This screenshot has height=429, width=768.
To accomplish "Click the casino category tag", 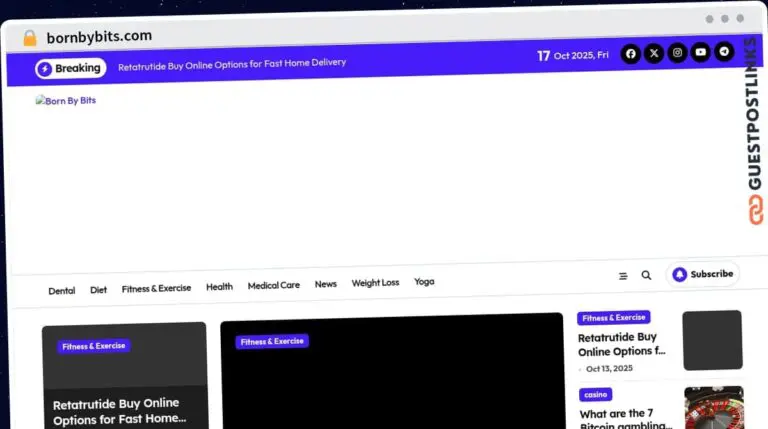I will pyautogui.click(x=596, y=394).
